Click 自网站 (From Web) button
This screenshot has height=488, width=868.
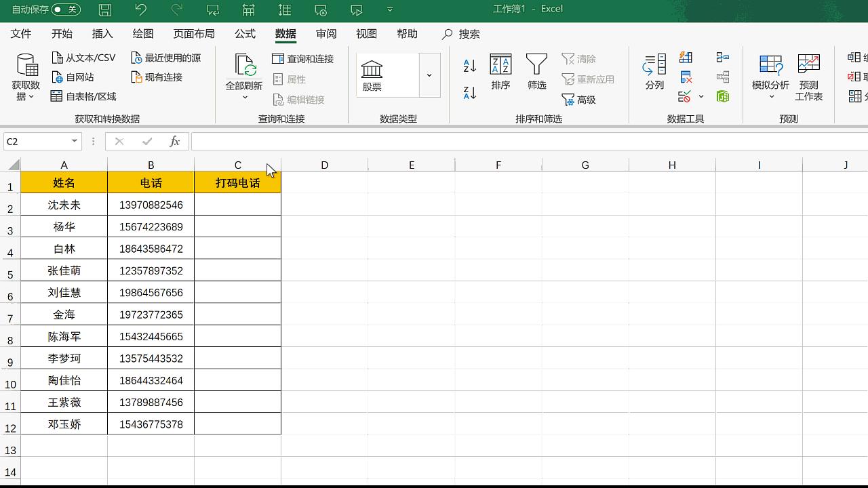coord(73,77)
